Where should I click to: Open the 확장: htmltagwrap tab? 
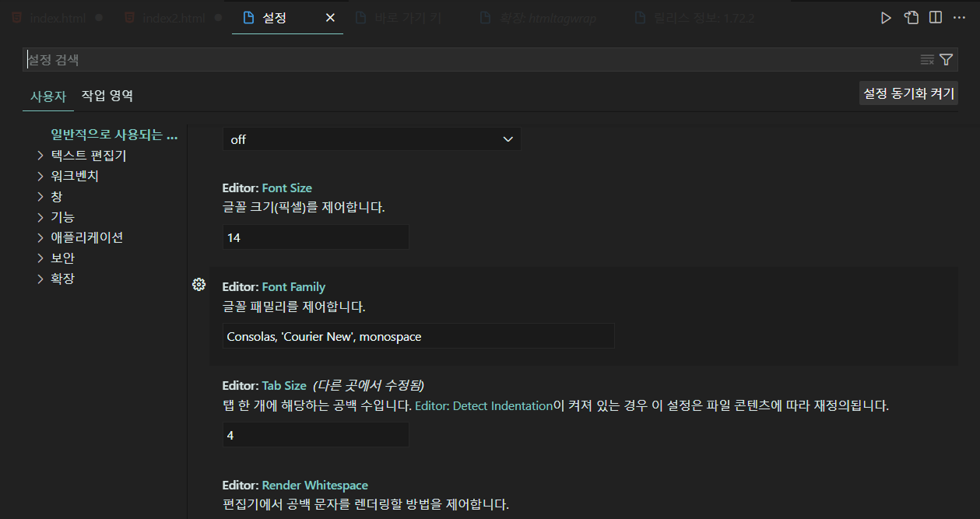(x=549, y=18)
